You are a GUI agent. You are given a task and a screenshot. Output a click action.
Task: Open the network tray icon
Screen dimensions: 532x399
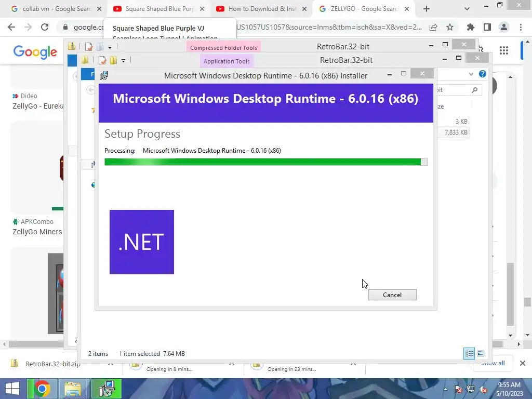(x=471, y=389)
